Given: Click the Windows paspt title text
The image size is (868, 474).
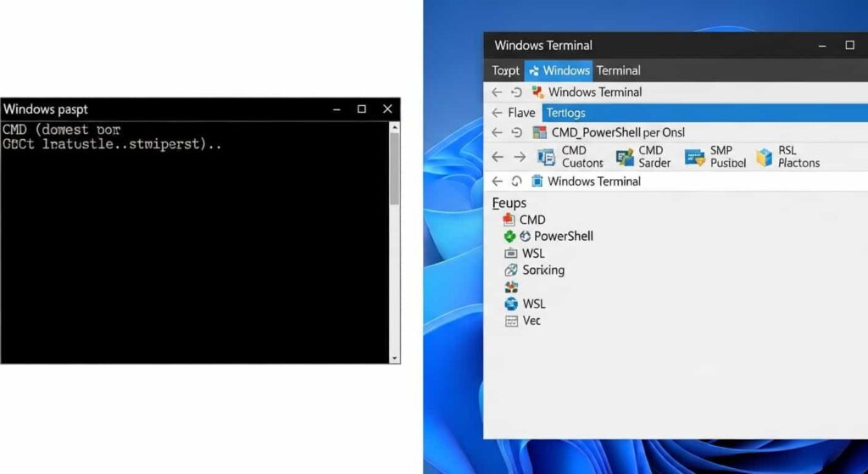Looking at the screenshot, I should (x=46, y=109).
